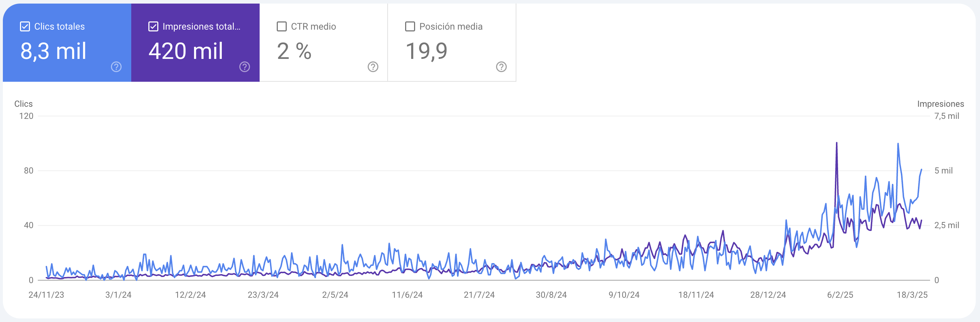Click the tall purple impressions spike peak
This screenshot has height=322, width=980.
tap(836, 144)
